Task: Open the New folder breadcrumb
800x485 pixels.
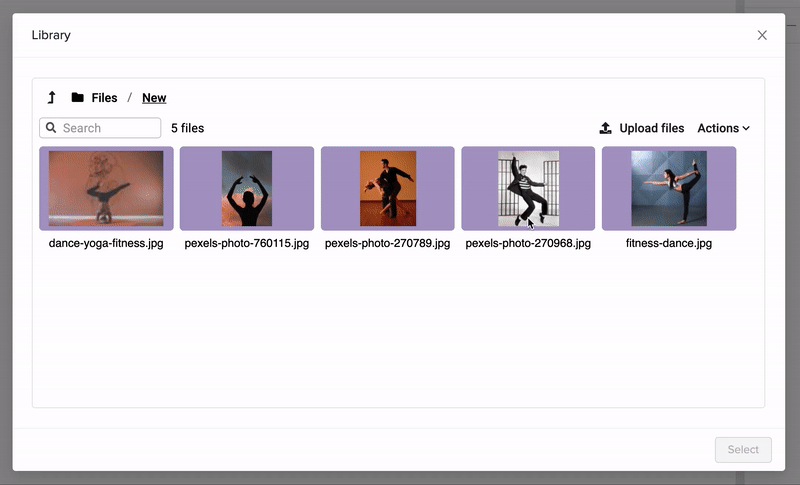Action: coord(154,98)
